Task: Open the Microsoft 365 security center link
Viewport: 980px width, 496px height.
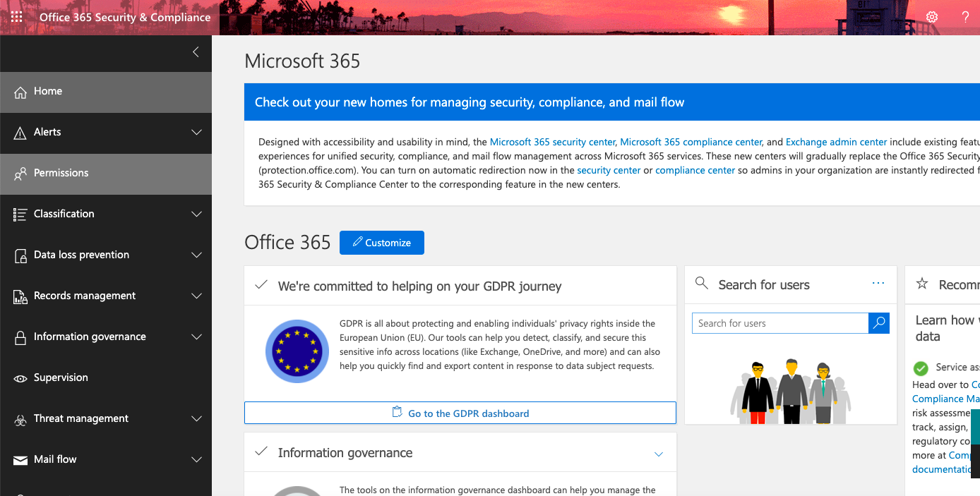Action: pyautogui.click(x=553, y=142)
